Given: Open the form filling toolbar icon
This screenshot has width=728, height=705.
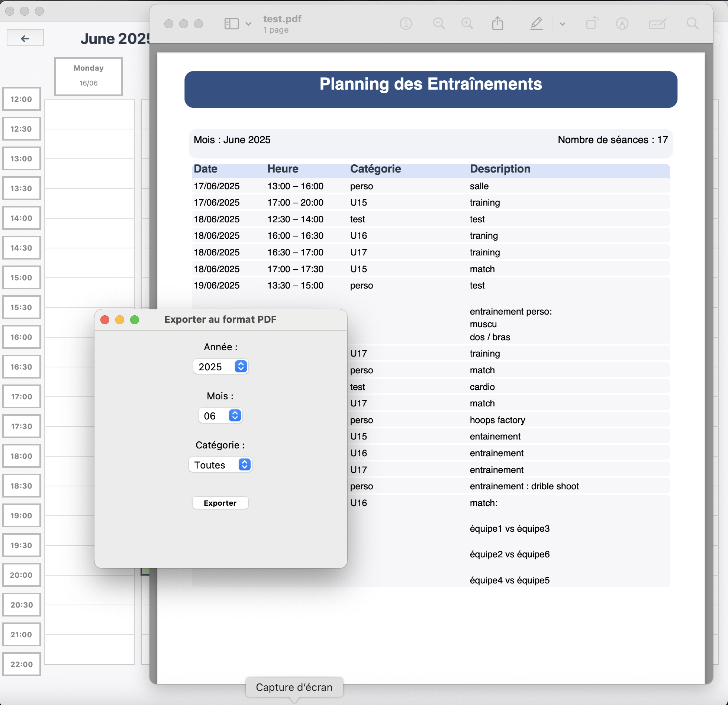Looking at the screenshot, I should pyautogui.click(x=658, y=24).
